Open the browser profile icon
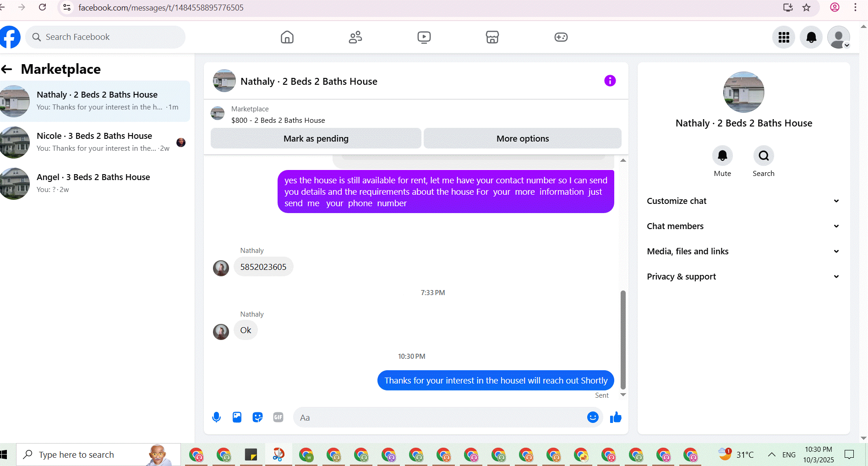The width and height of the screenshot is (868, 466). click(835, 7)
